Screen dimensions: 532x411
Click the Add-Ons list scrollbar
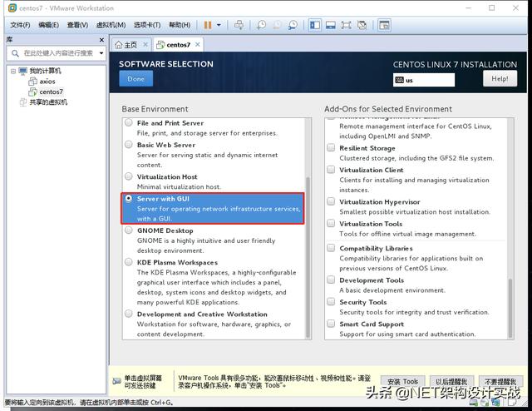coord(510,308)
